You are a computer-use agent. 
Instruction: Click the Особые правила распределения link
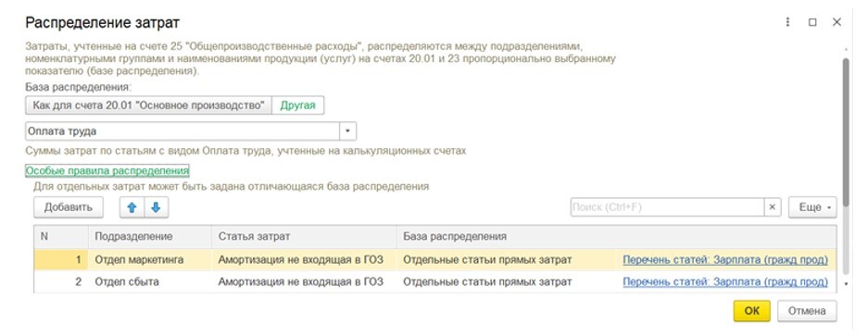tap(107, 170)
